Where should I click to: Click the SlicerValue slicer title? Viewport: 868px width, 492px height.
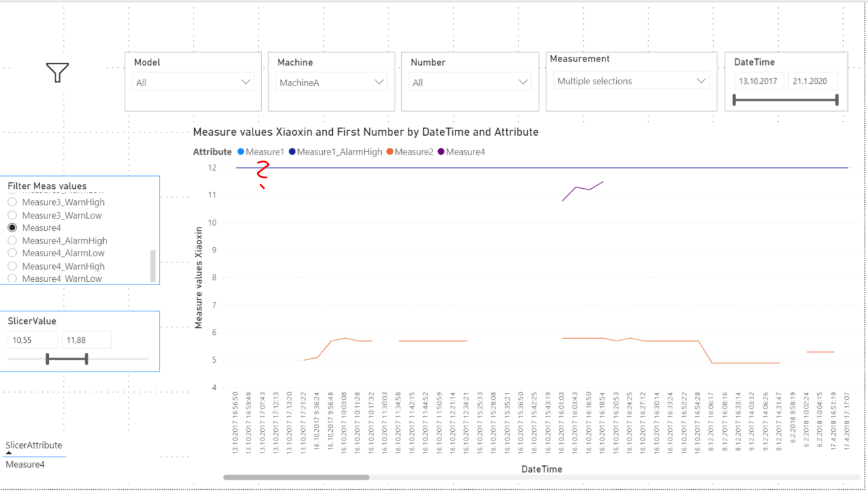(32, 321)
